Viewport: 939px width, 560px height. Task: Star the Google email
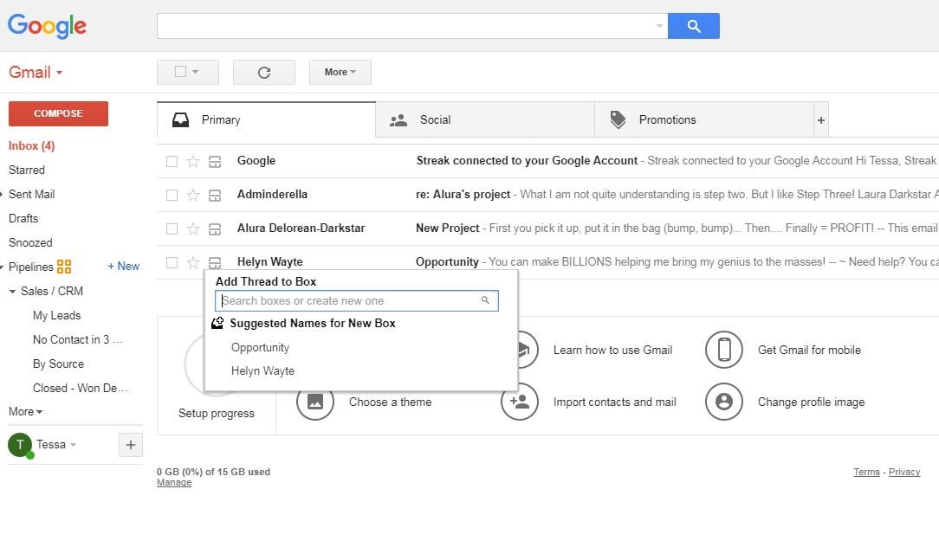click(x=193, y=161)
